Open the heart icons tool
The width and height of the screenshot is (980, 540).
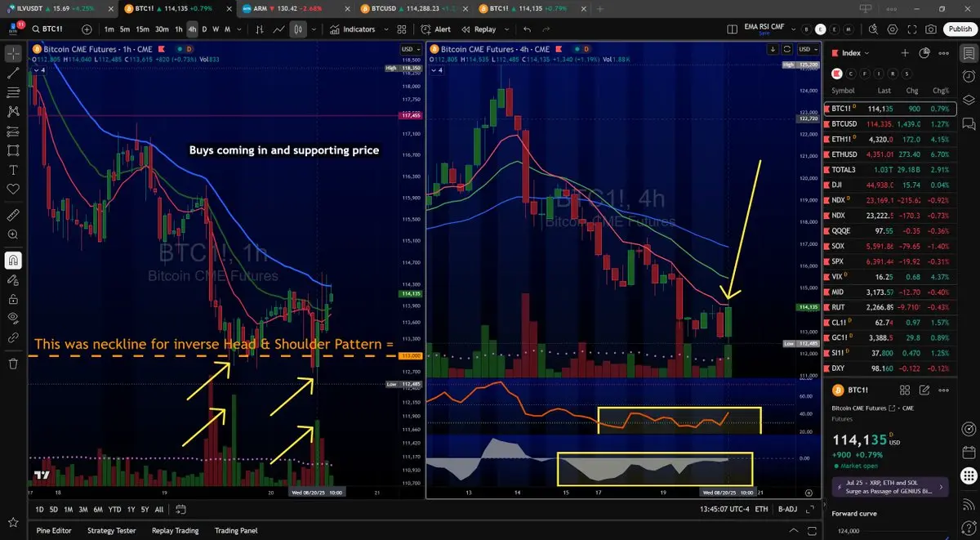coord(13,189)
